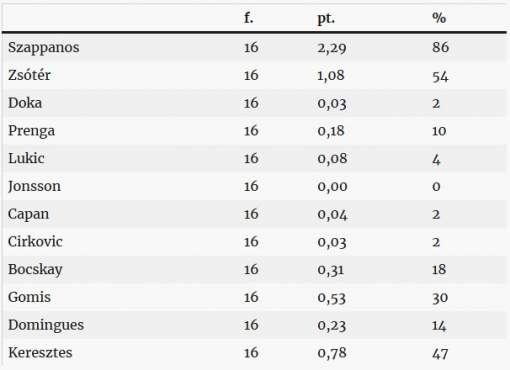Click the Doka row name
This screenshot has width=510, height=370.
25,103
